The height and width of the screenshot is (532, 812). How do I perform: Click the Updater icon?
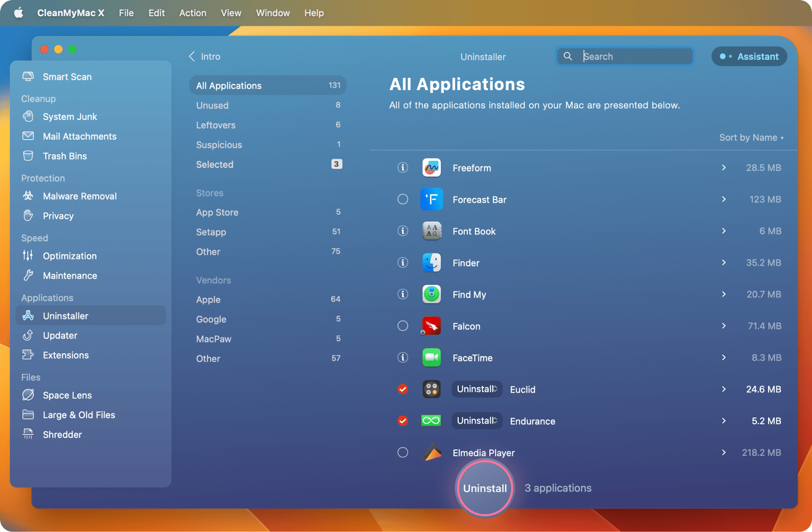(x=28, y=335)
